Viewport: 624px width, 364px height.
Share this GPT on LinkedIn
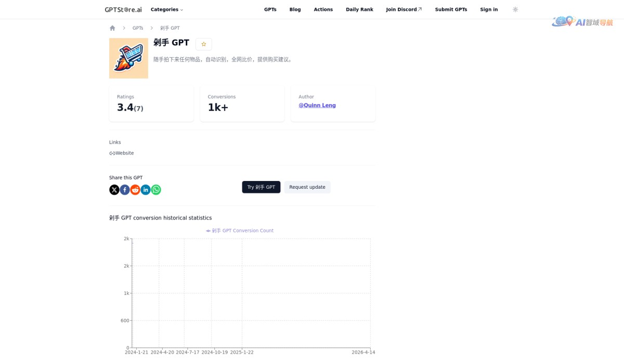[146, 190]
